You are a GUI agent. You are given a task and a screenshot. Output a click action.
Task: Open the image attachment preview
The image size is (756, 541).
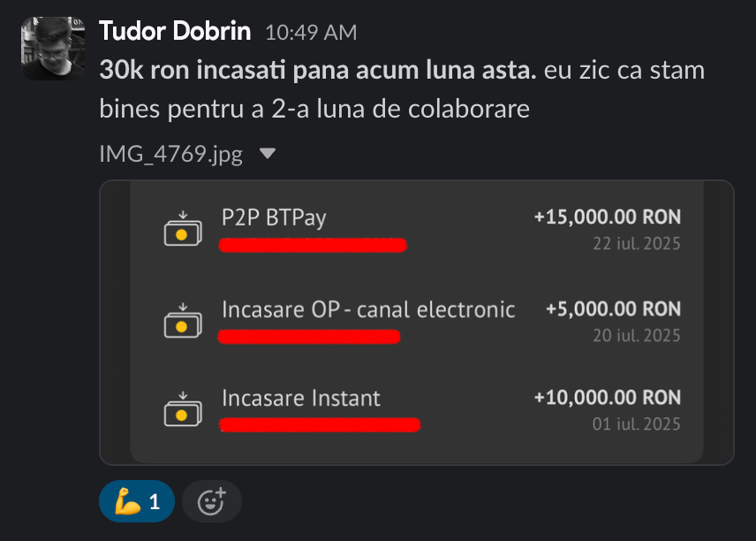point(417,323)
